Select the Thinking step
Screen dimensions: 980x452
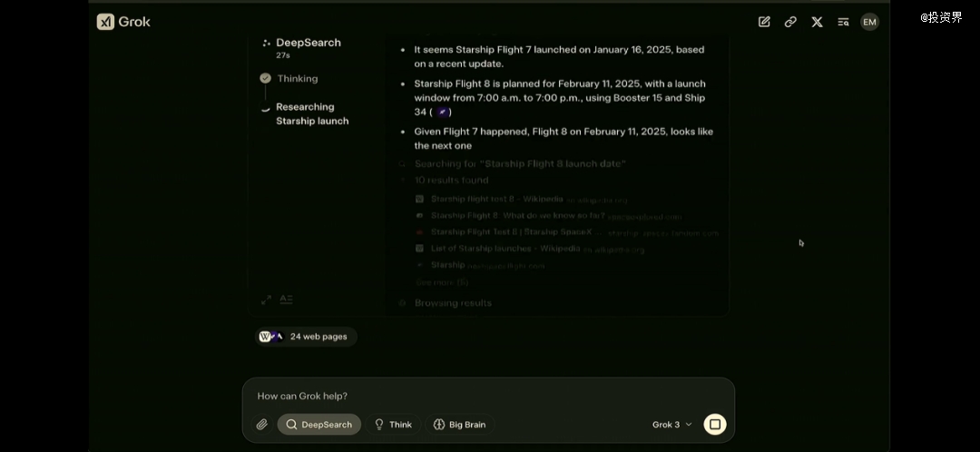298,79
